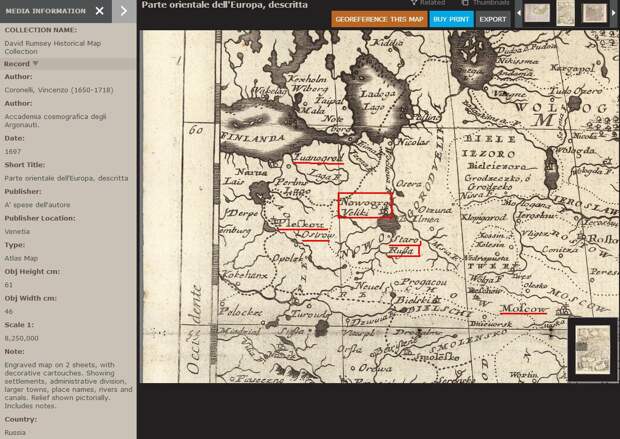
Task: Open the third thumbnail in the strip
Action: 595,13
